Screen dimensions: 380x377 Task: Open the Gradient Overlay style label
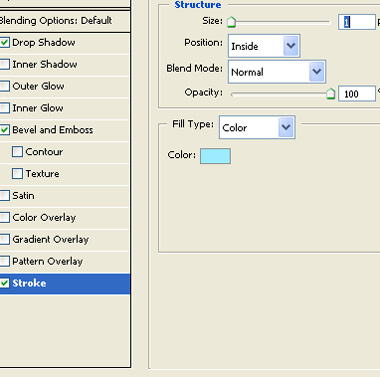coord(51,239)
